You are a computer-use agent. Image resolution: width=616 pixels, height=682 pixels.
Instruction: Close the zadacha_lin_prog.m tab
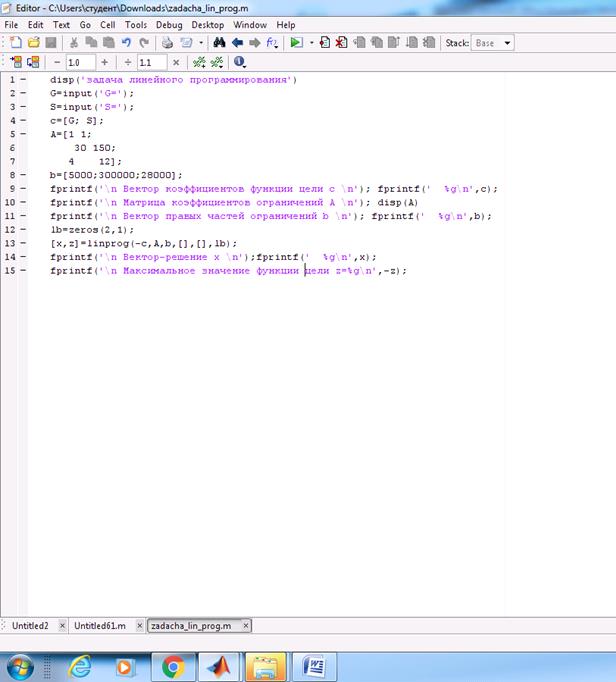point(246,626)
